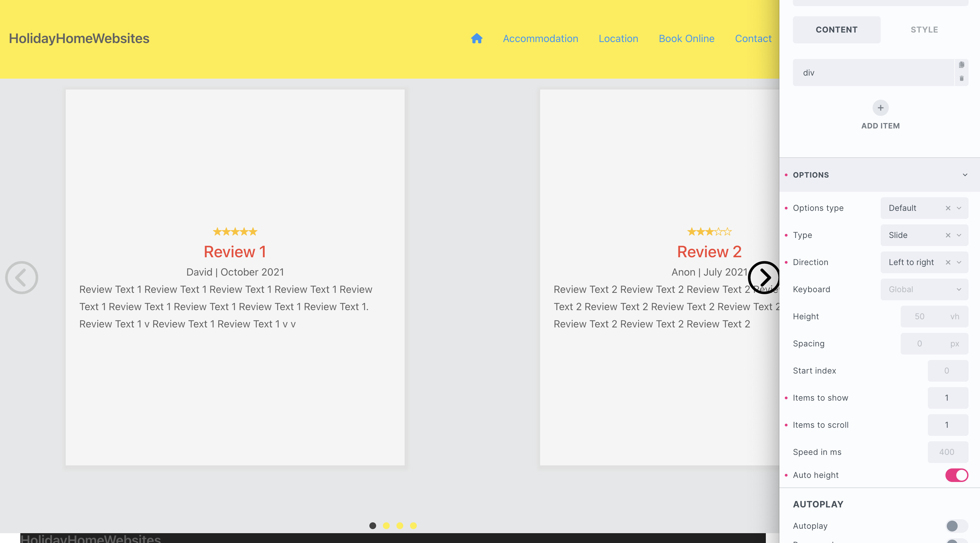Click the Height value field
This screenshot has width=980, height=543.
coord(919,317)
